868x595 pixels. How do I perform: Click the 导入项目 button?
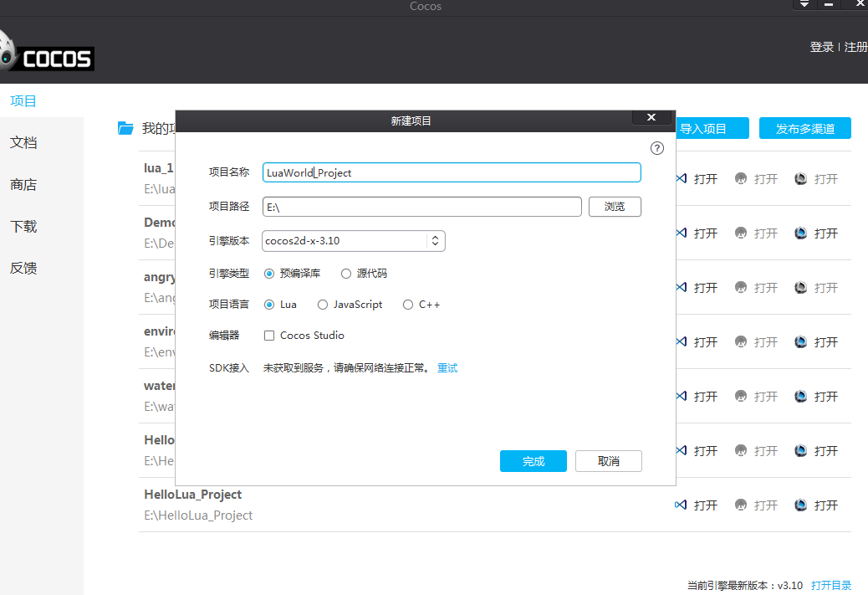point(712,129)
